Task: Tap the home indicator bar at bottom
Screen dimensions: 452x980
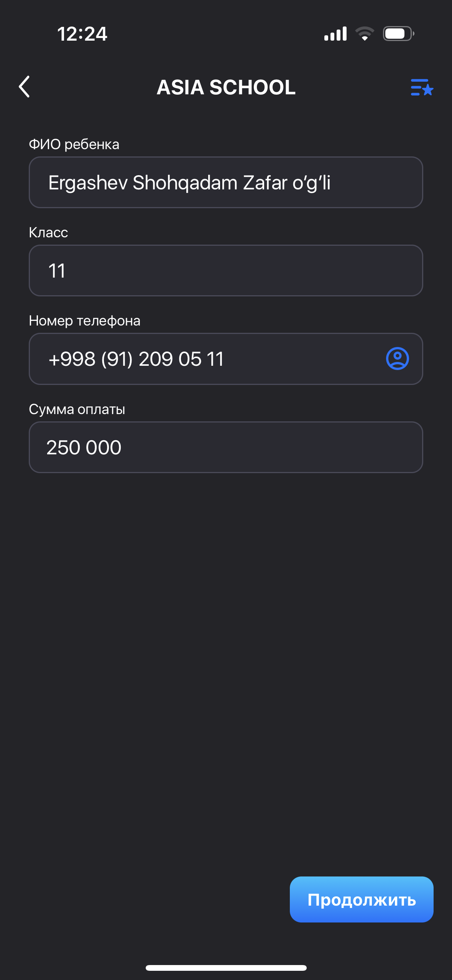Action: 226,968
